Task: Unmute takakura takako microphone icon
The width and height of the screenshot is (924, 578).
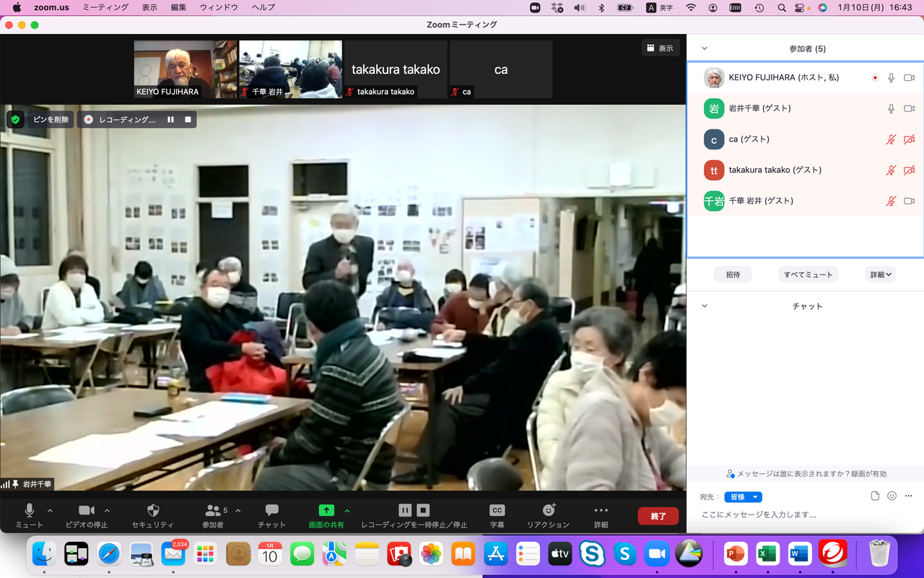Action: pos(892,170)
